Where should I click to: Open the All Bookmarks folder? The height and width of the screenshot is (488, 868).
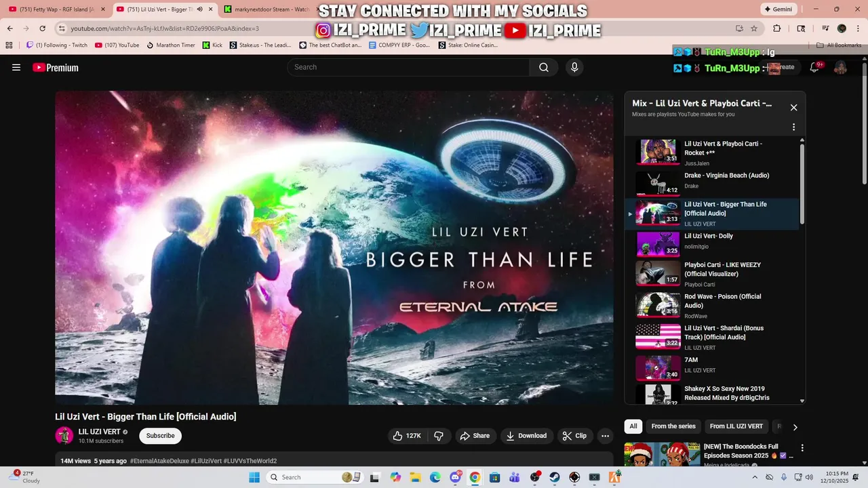pyautogui.click(x=839, y=45)
